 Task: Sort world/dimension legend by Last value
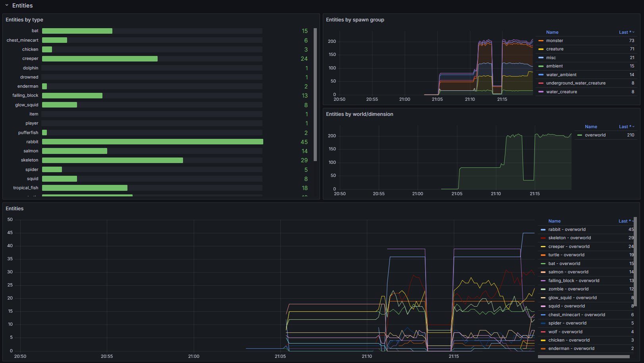coord(626,127)
